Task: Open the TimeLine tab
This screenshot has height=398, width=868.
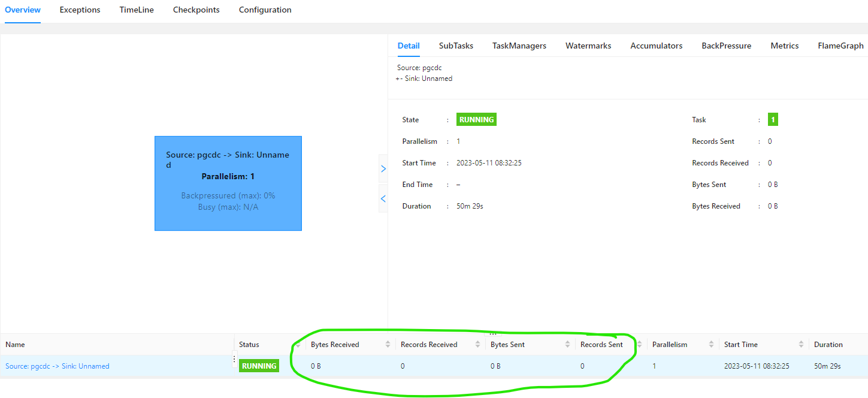Action: pyautogui.click(x=137, y=10)
